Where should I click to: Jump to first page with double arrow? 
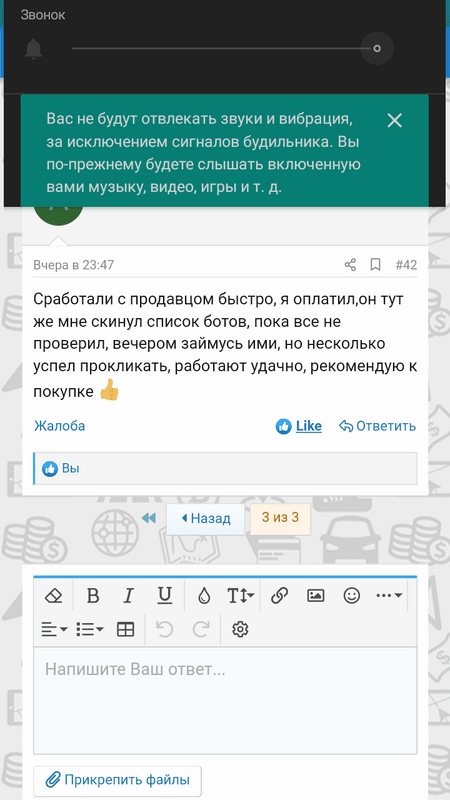tap(148, 518)
